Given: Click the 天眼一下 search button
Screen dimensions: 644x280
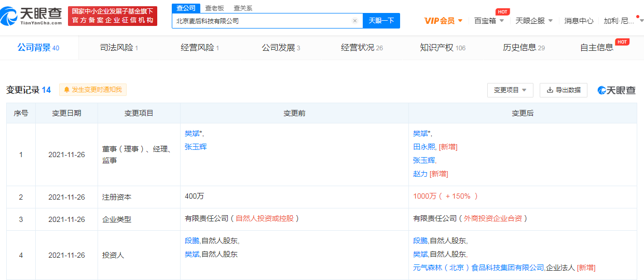Looking at the screenshot, I should point(381,21).
